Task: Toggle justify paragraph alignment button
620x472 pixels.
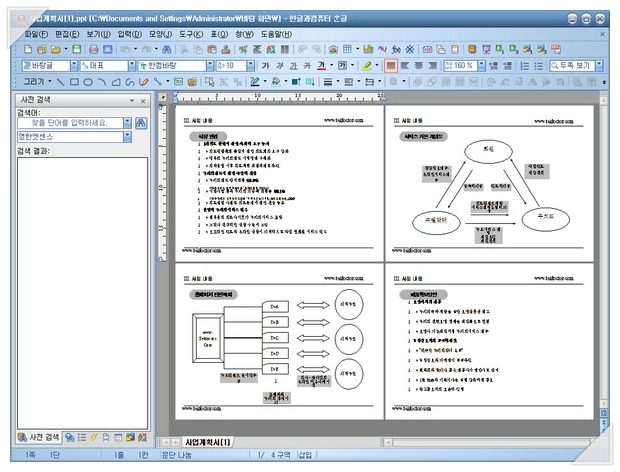Action: tap(390, 65)
